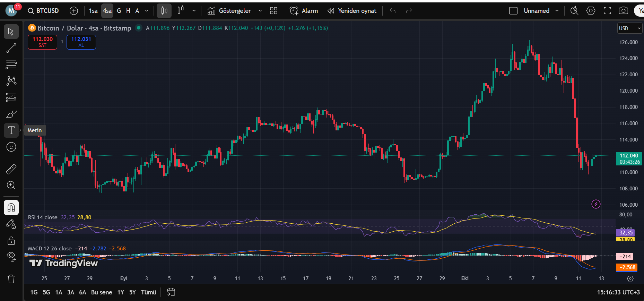The width and height of the screenshot is (644, 301).
Task: Open the brush drawing tool
Action: pos(11,114)
